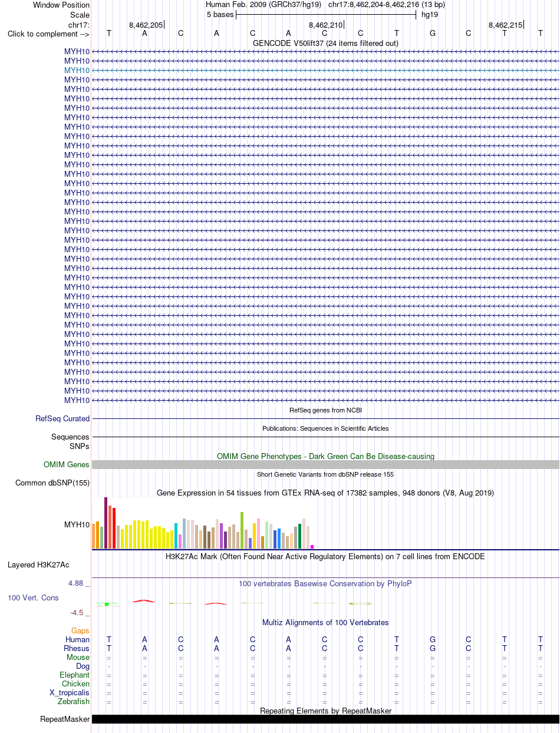
Task: Click the OMIM Gene Phenotypes track title
Action: [x=325, y=456]
